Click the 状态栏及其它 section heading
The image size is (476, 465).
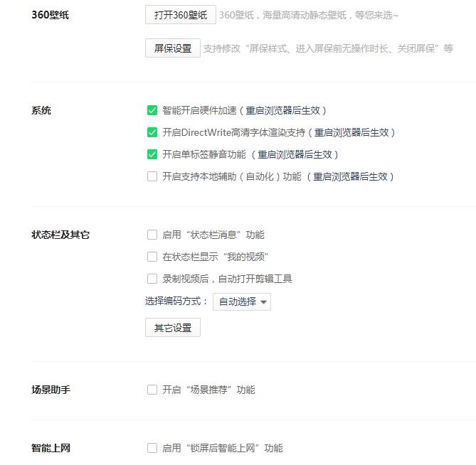[x=60, y=235]
